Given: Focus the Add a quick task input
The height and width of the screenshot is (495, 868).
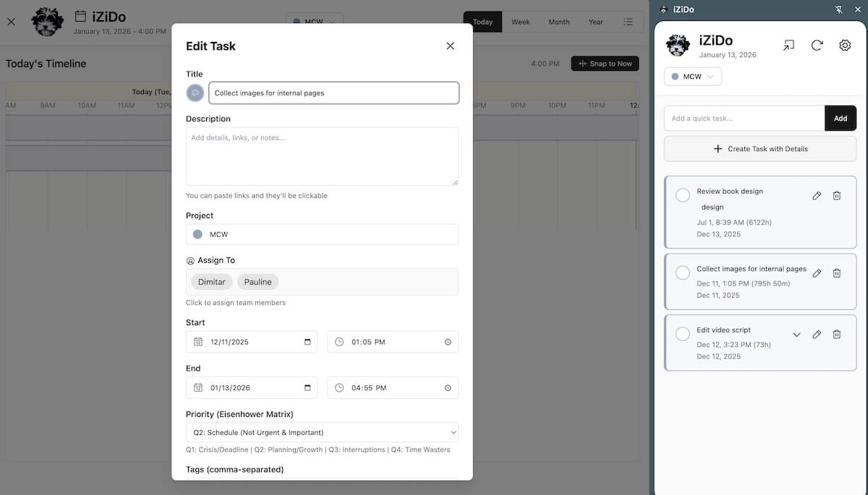Looking at the screenshot, I should click(744, 119).
